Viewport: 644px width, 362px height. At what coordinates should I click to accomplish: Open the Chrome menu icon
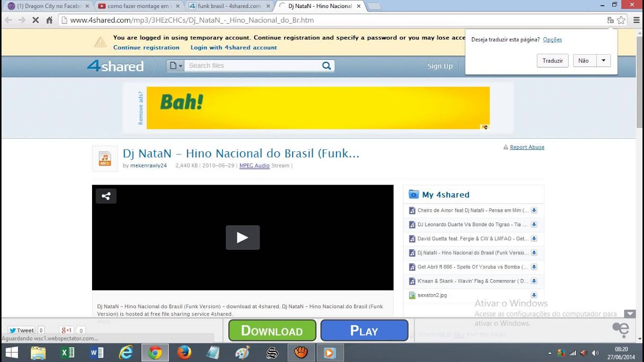click(x=636, y=20)
